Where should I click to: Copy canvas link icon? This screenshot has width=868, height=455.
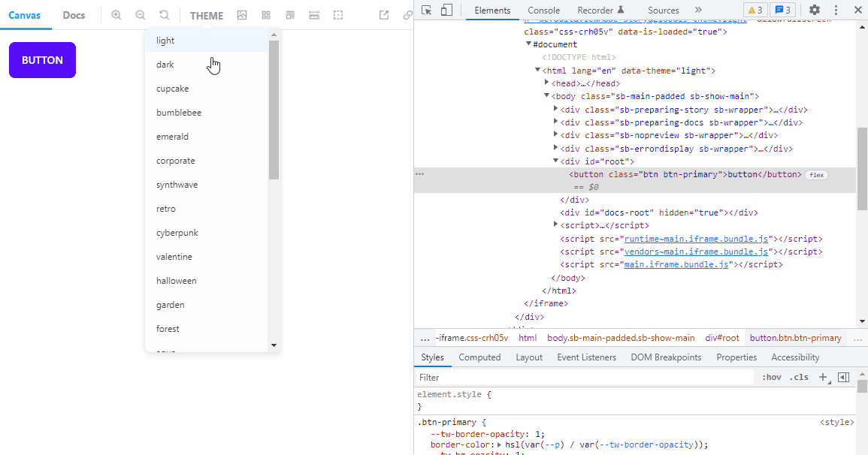[x=408, y=16]
